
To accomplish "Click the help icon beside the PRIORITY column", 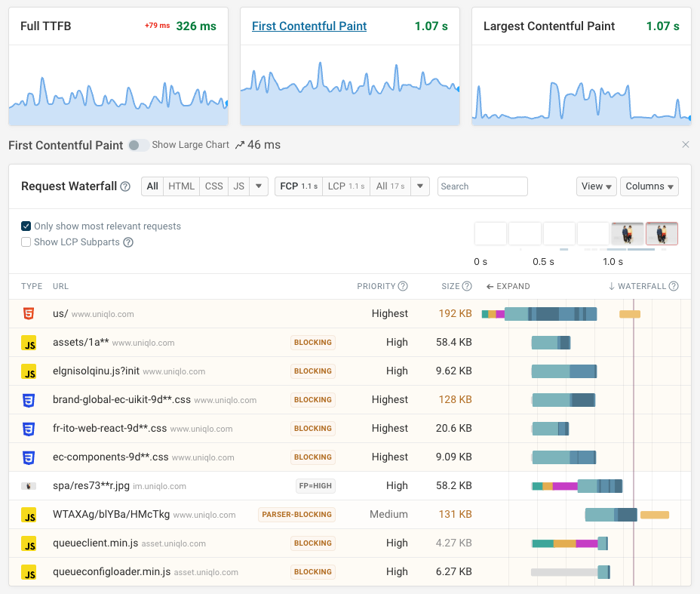I will coord(403,286).
